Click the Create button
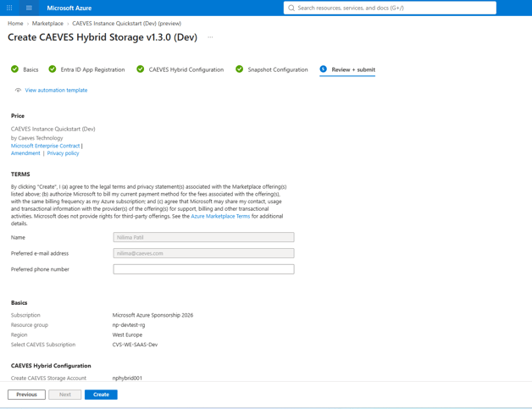Image resolution: width=532 pixels, height=409 pixels. click(x=101, y=395)
